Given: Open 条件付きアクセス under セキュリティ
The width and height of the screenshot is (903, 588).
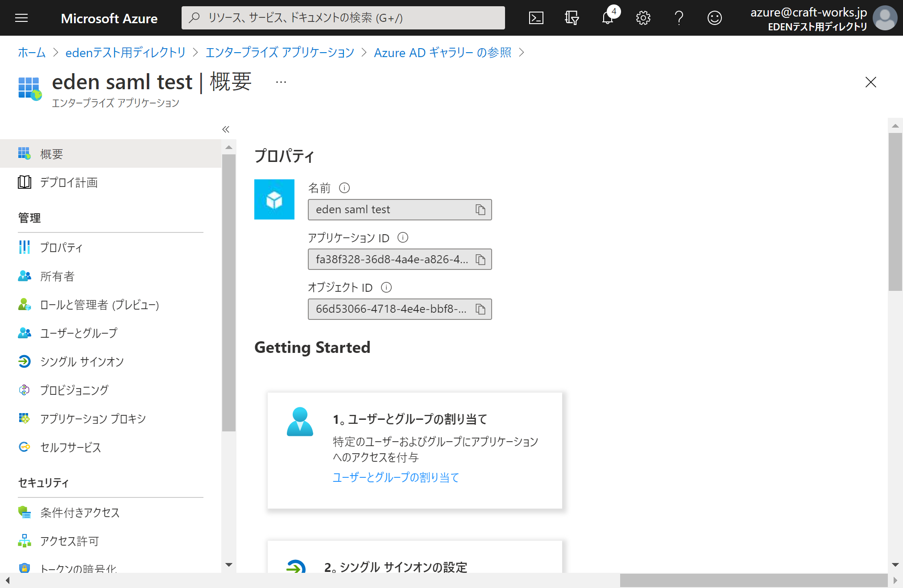Looking at the screenshot, I should (x=111, y=513).
